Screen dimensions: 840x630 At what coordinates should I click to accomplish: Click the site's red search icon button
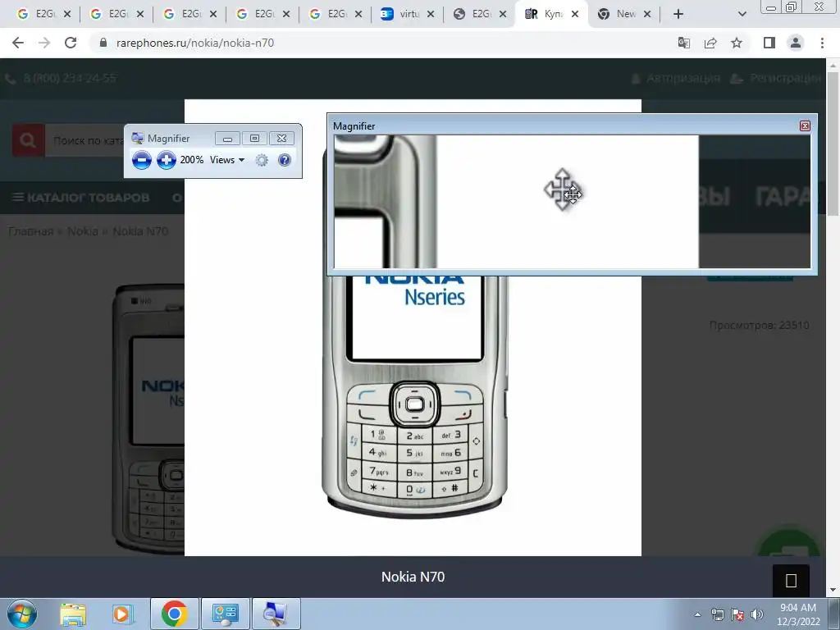[29, 140]
